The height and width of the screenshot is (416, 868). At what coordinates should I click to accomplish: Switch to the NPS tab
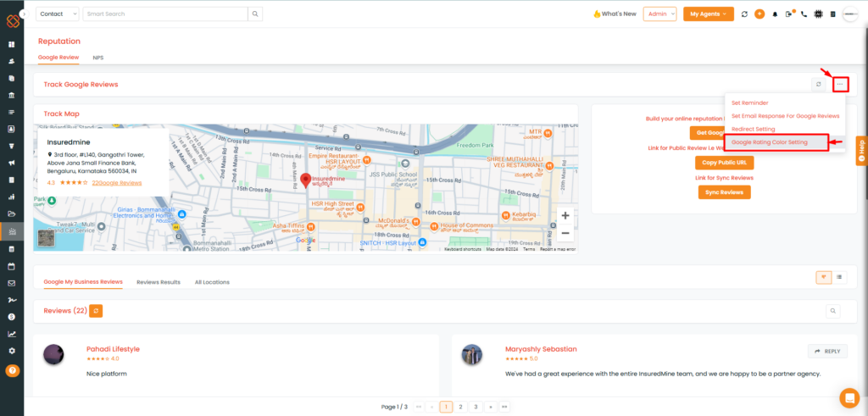(x=98, y=58)
